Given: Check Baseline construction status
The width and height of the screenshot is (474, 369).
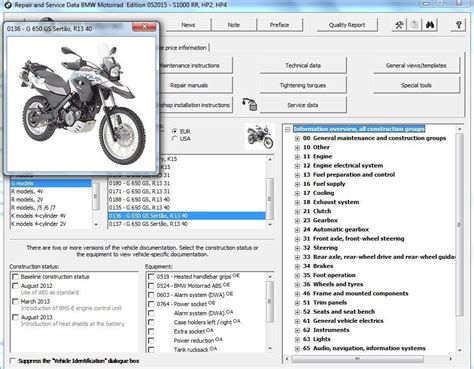Looking at the screenshot, I should [x=15, y=277].
